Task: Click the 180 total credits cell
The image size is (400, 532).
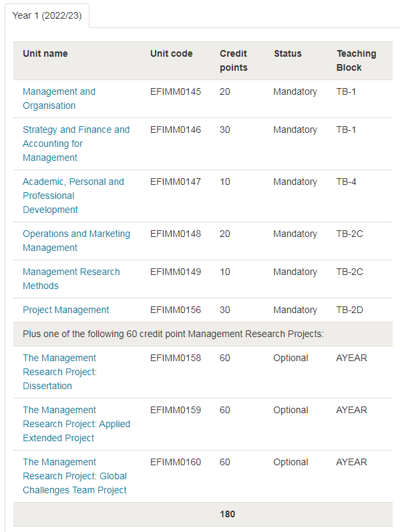Action: click(x=227, y=515)
